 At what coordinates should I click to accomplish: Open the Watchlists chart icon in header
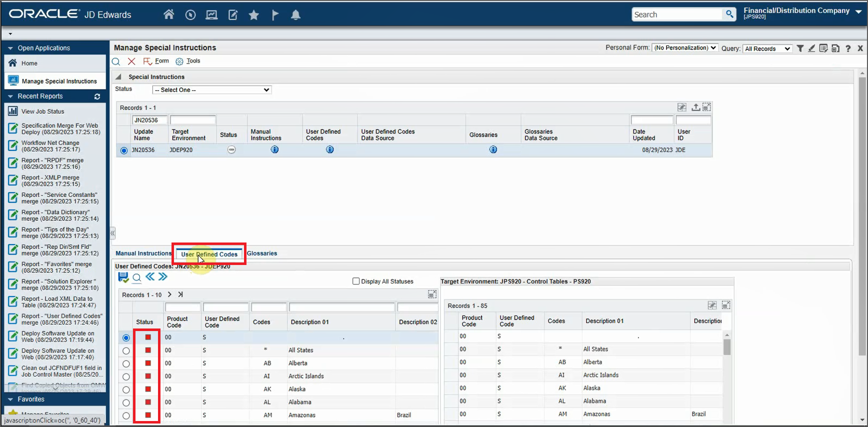(x=211, y=15)
